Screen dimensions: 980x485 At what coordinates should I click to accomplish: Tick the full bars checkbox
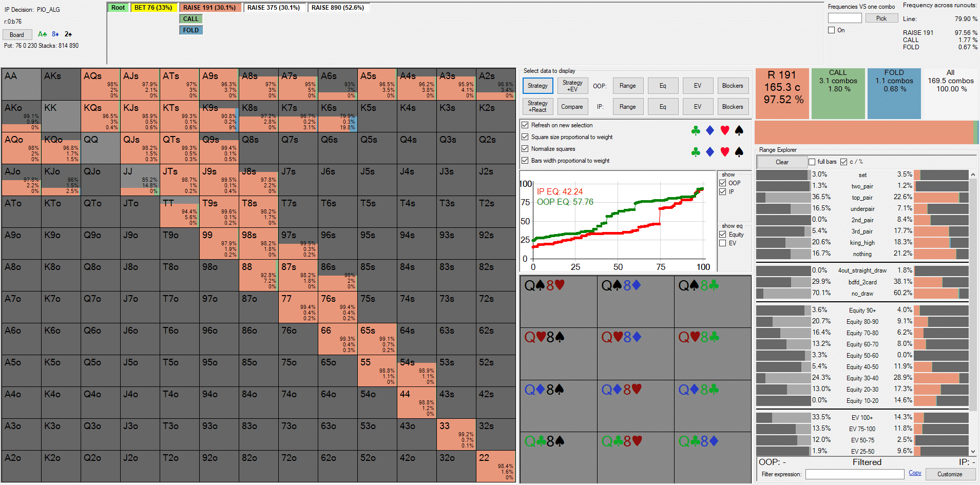(812, 162)
